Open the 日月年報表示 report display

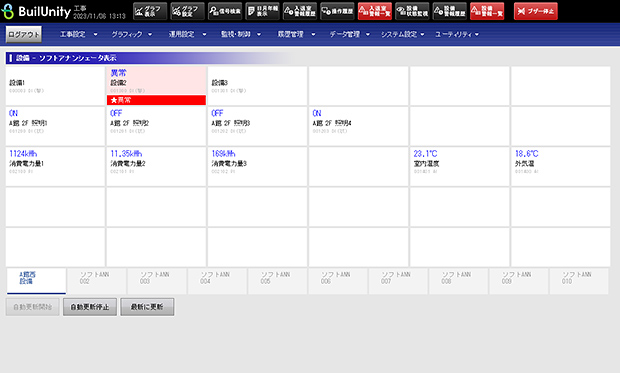click(x=262, y=11)
